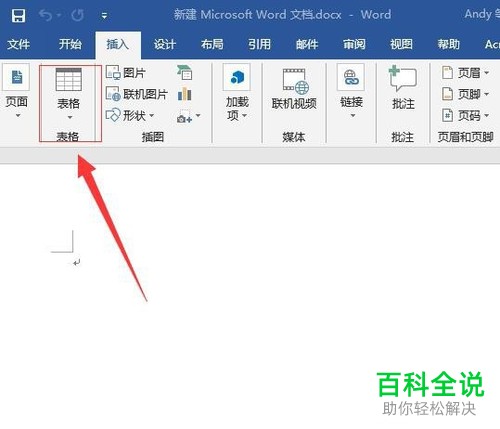Screen dimensions: 500x429
Task: Click the 链接 link icon
Action: click(x=351, y=77)
